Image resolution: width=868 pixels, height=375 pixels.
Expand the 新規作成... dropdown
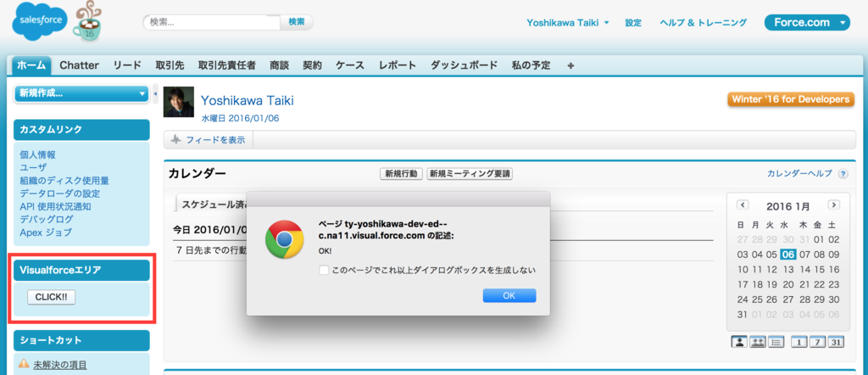tap(81, 93)
